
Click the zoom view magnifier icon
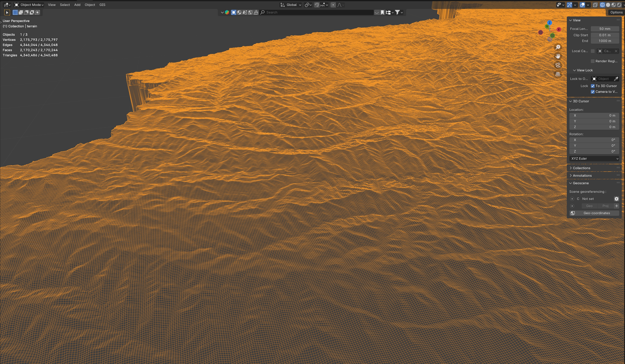pyautogui.click(x=558, y=47)
